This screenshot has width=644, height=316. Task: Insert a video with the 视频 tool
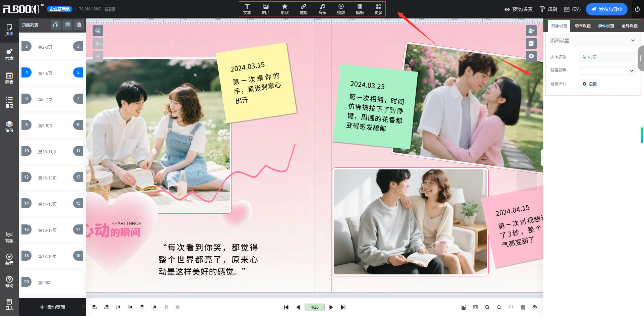tap(341, 9)
